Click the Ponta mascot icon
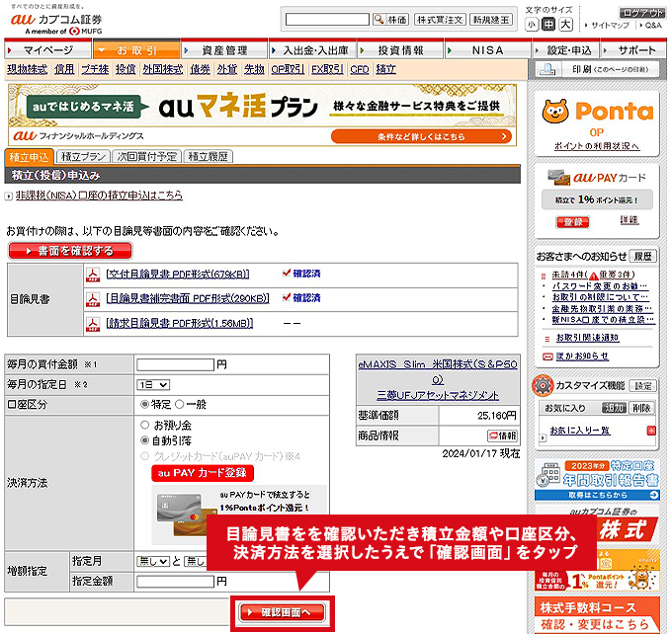The image size is (672, 634). [x=555, y=112]
